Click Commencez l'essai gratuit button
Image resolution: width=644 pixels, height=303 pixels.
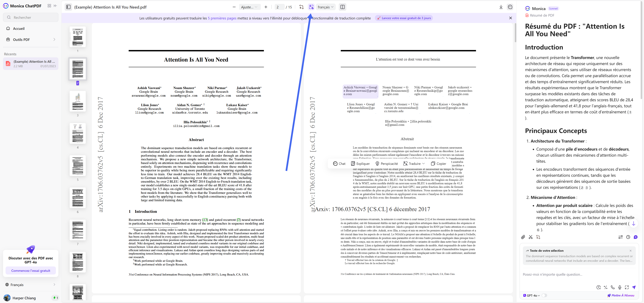pyautogui.click(x=31, y=270)
